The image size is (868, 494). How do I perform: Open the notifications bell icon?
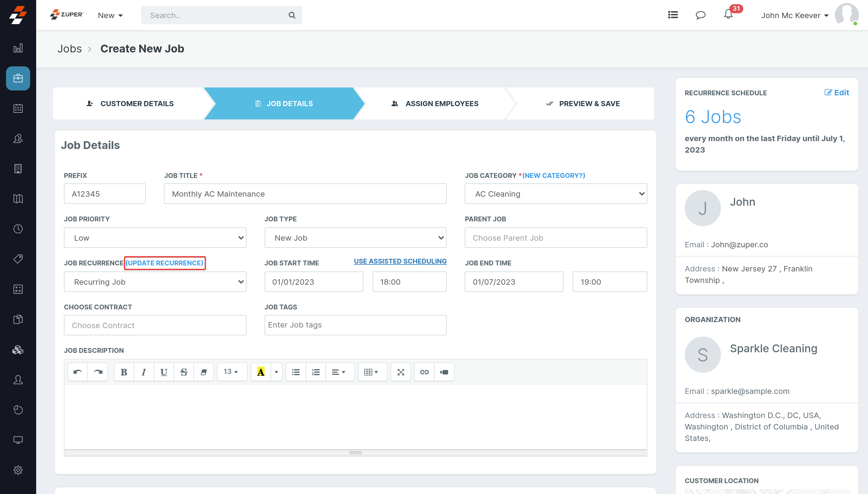[x=728, y=14]
